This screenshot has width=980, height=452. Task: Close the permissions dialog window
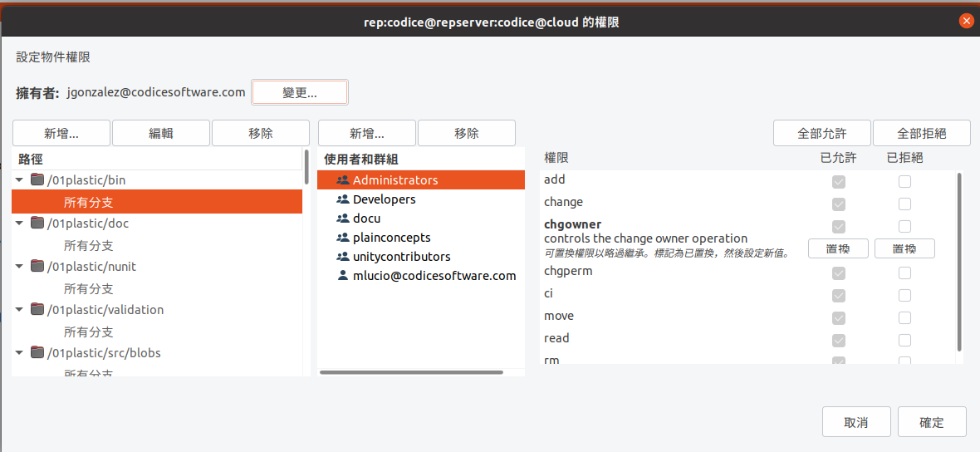coord(966,21)
